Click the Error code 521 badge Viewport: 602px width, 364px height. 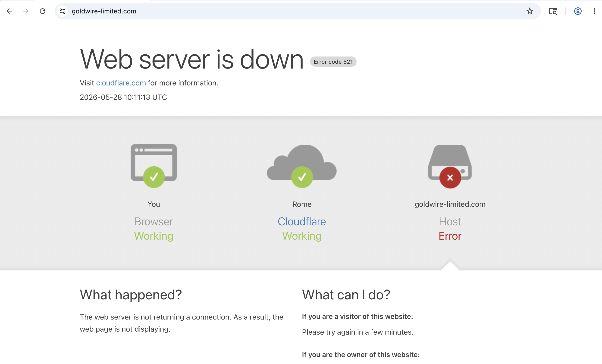[x=333, y=62]
